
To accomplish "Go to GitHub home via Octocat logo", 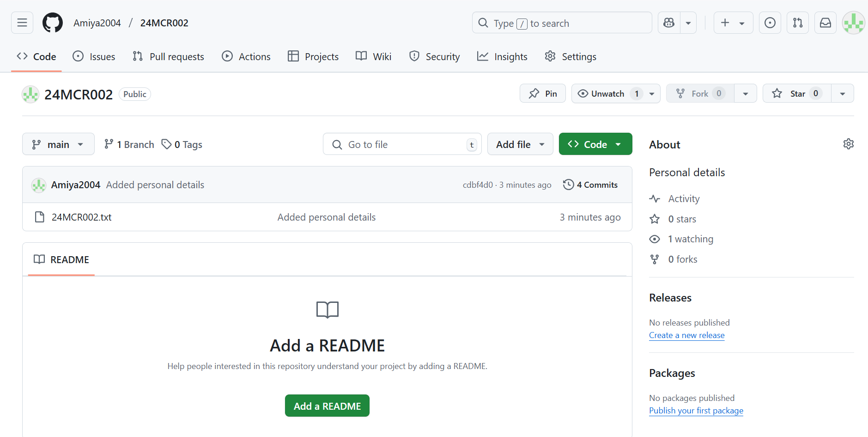I will (53, 23).
